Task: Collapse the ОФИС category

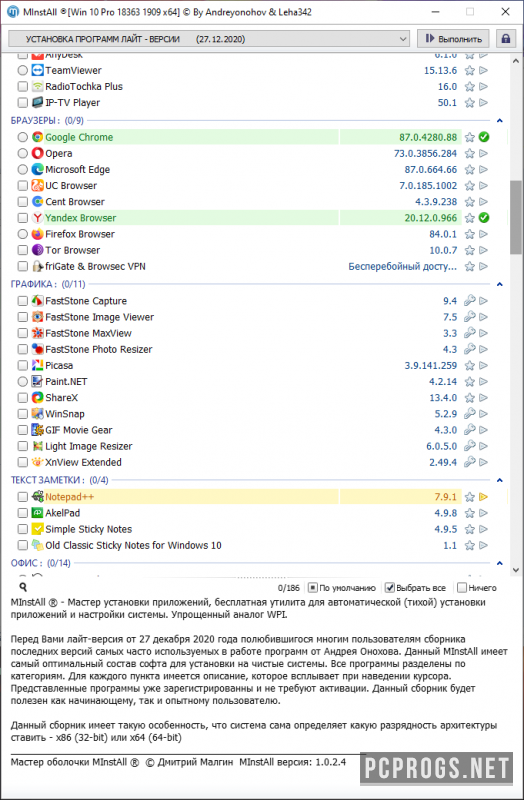Action: tap(500, 563)
